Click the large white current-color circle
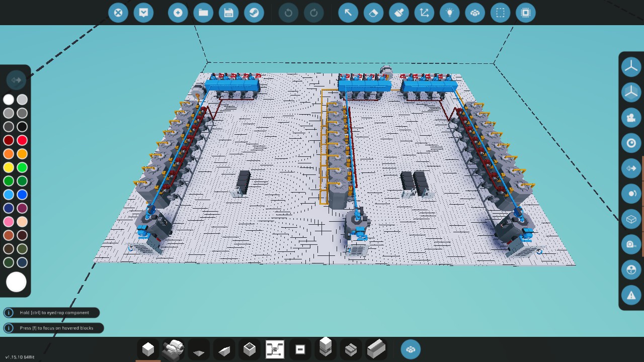The width and height of the screenshot is (644, 362). coord(16,282)
